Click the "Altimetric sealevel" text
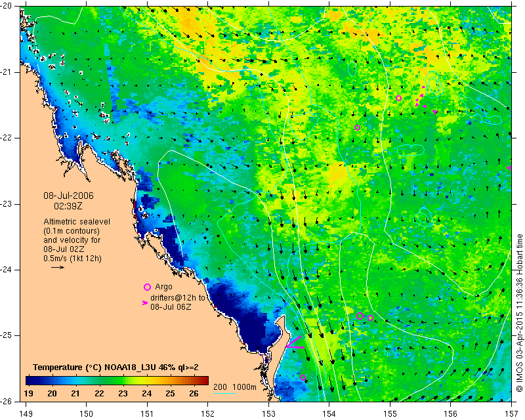This screenshot has height=420, width=525. (x=77, y=222)
